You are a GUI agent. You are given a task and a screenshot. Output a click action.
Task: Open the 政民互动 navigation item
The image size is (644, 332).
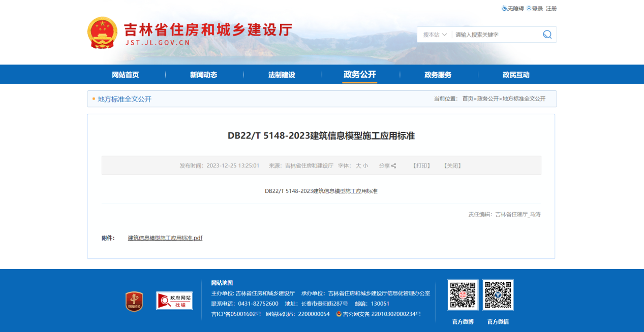516,75
